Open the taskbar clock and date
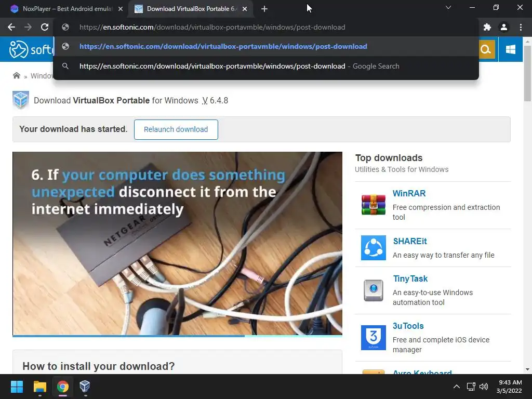Image resolution: width=532 pixels, height=399 pixels. (x=509, y=387)
